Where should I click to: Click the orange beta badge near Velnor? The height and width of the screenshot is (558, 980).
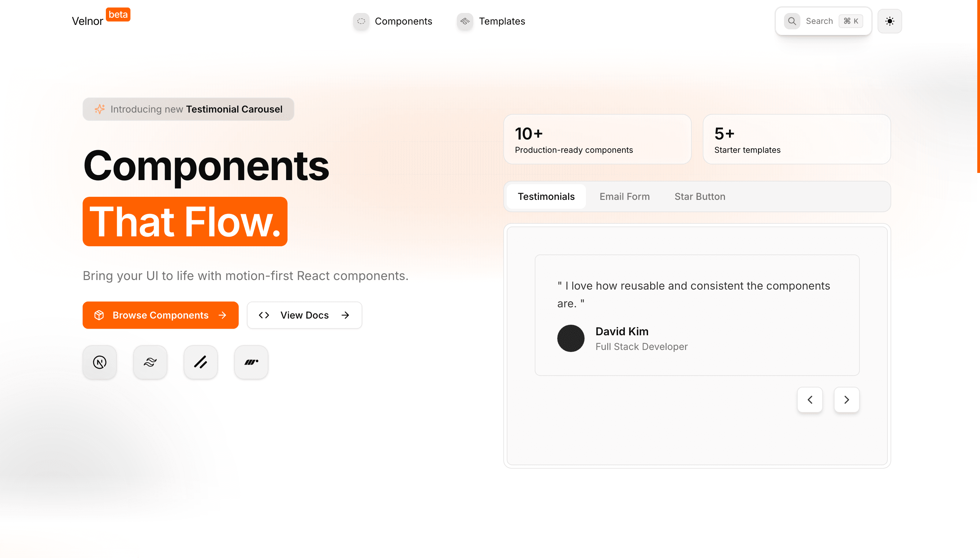[x=118, y=15]
